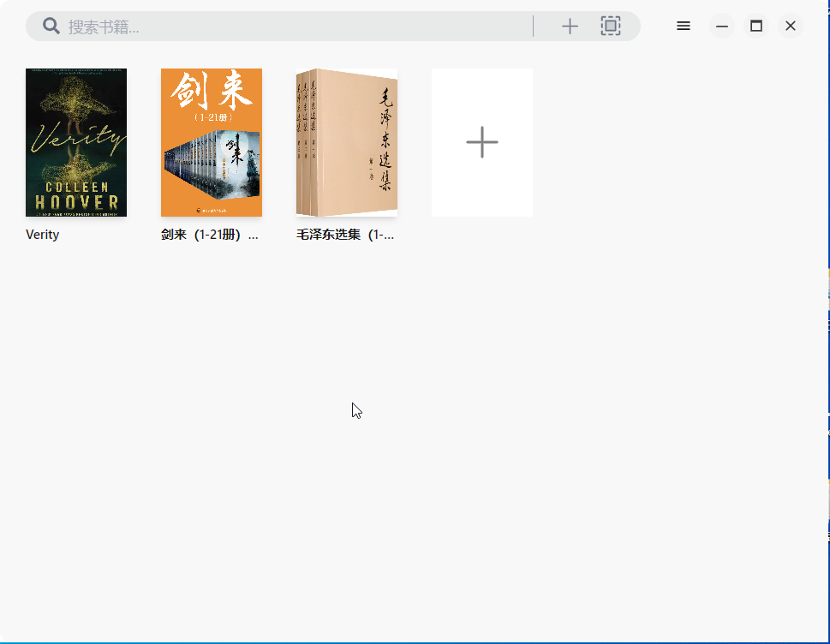Click the large add-book plus tile
This screenshot has height=644, width=830.
tap(482, 142)
